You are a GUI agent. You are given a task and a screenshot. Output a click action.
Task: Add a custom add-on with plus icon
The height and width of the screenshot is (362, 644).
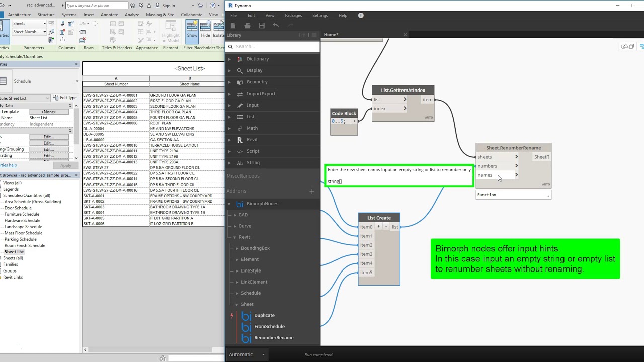(x=312, y=191)
